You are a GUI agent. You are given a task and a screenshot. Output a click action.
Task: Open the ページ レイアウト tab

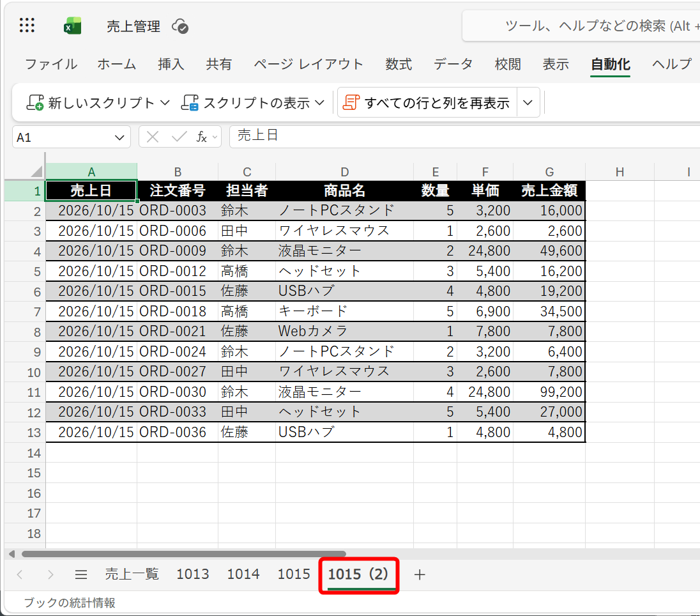pos(308,65)
